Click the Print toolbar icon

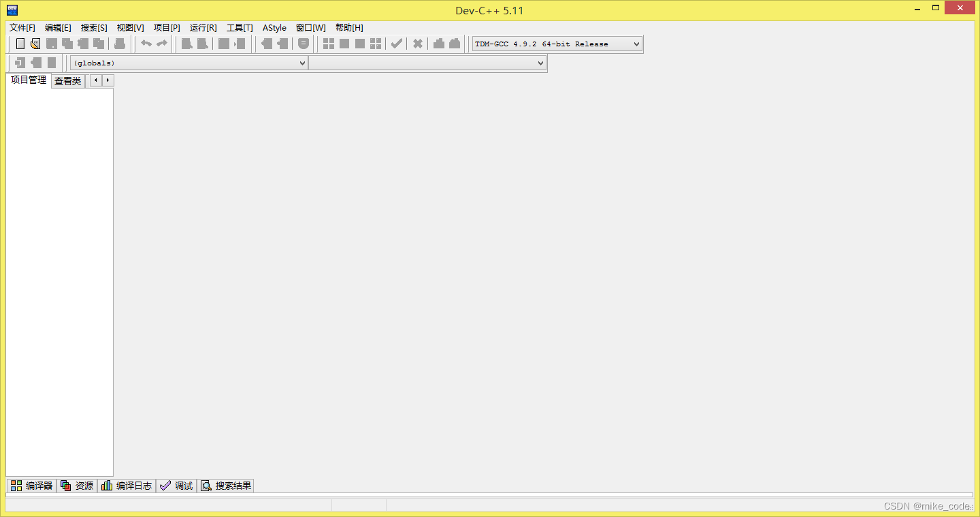coord(120,44)
